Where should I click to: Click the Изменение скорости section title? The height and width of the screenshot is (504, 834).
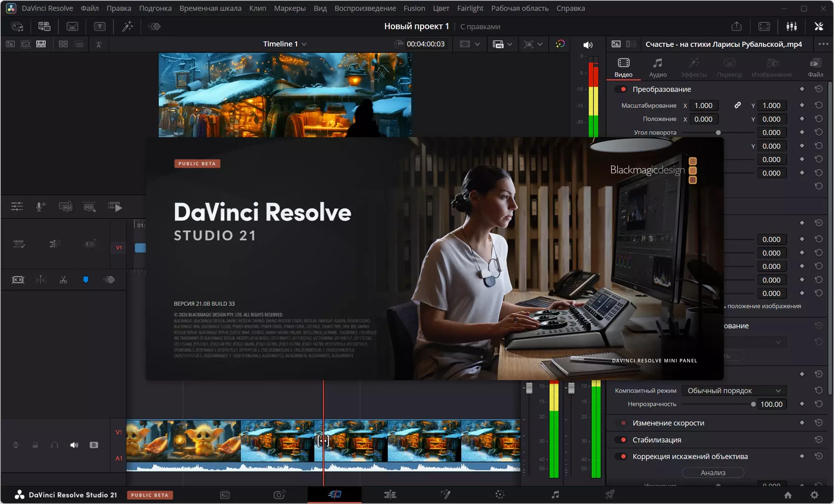(x=668, y=423)
